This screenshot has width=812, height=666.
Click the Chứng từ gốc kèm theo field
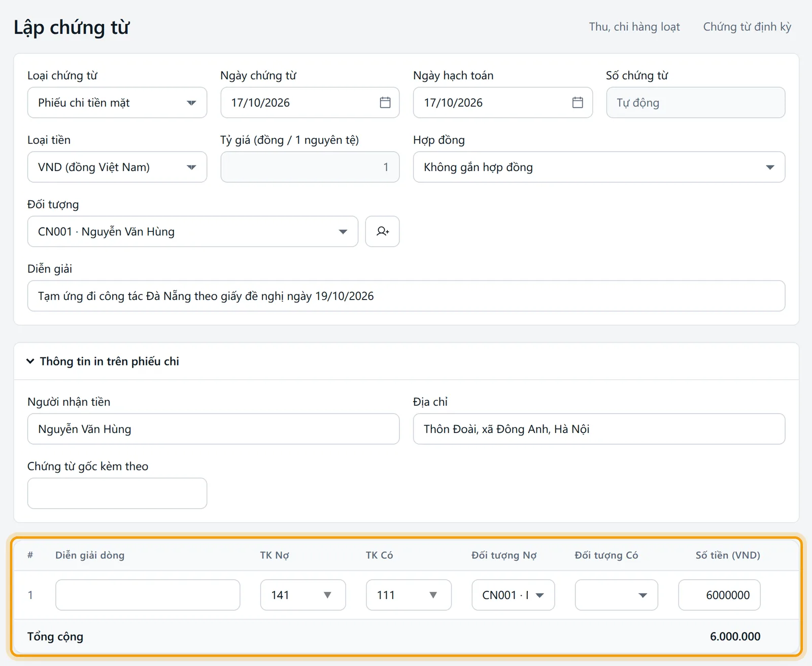[x=117, y=493]
